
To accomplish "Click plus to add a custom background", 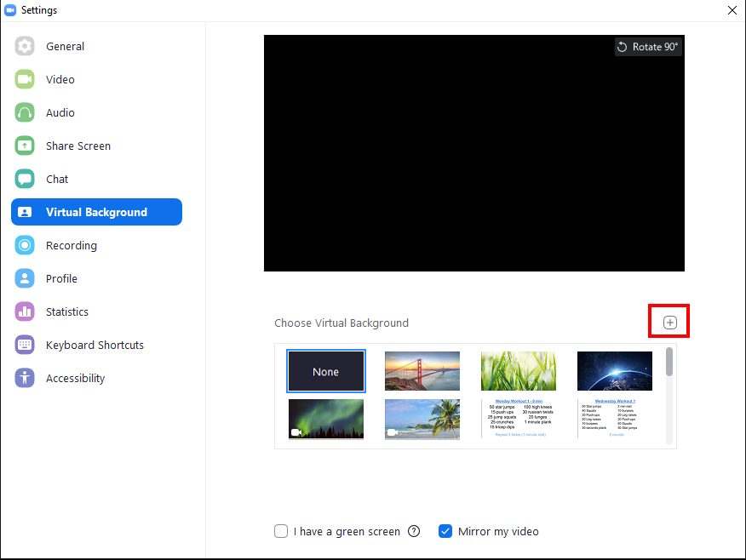I will coord(669,321).
